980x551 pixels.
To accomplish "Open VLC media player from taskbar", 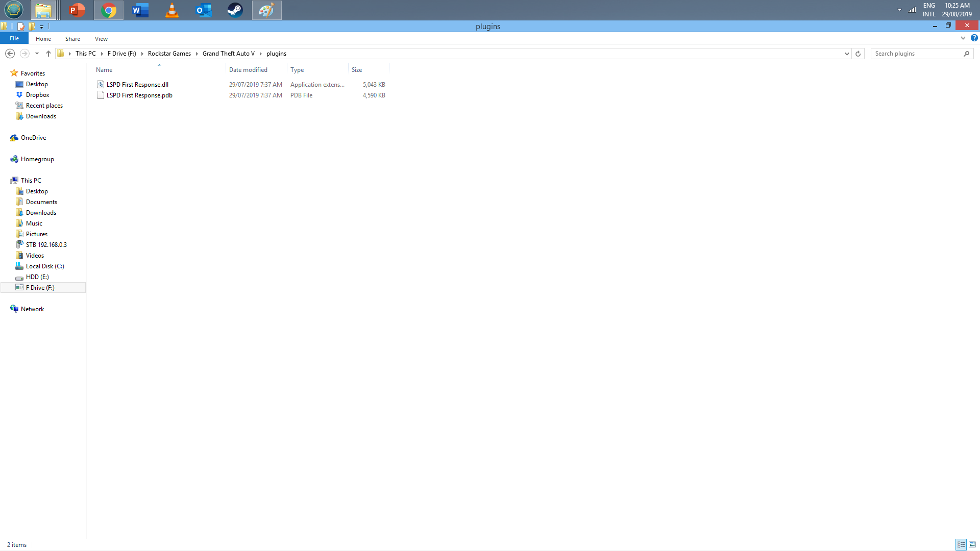I will pyautogui.click(x=172, y=10).
